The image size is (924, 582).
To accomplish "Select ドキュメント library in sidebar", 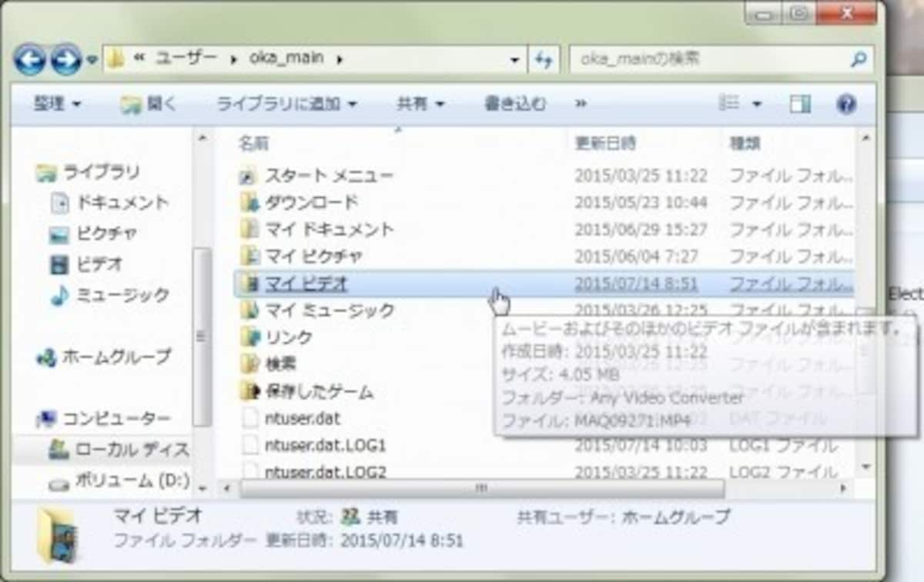I will click(109, 202).
